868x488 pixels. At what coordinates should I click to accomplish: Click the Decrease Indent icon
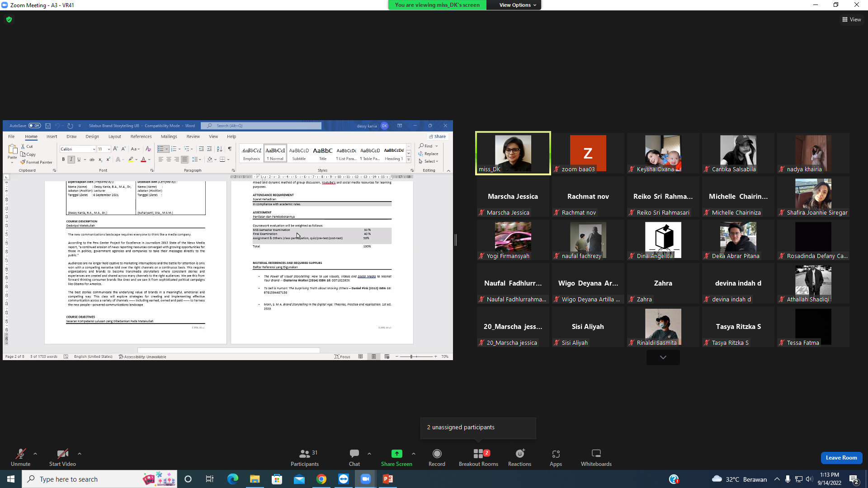tap(201, 149)
